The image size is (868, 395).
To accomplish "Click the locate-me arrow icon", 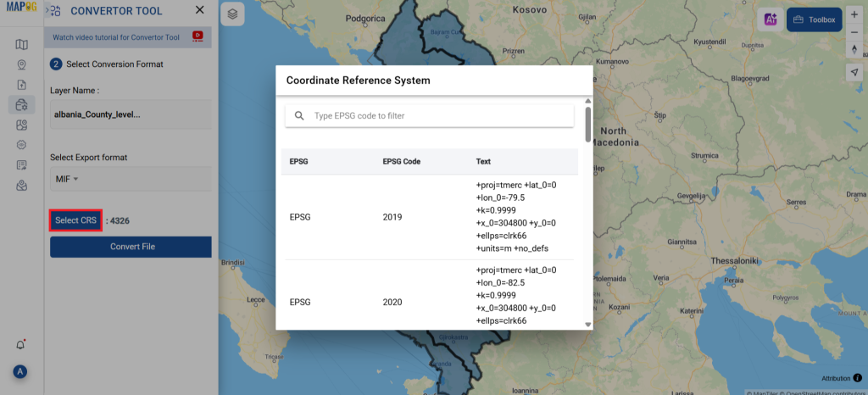I will [x=854, y=72].
